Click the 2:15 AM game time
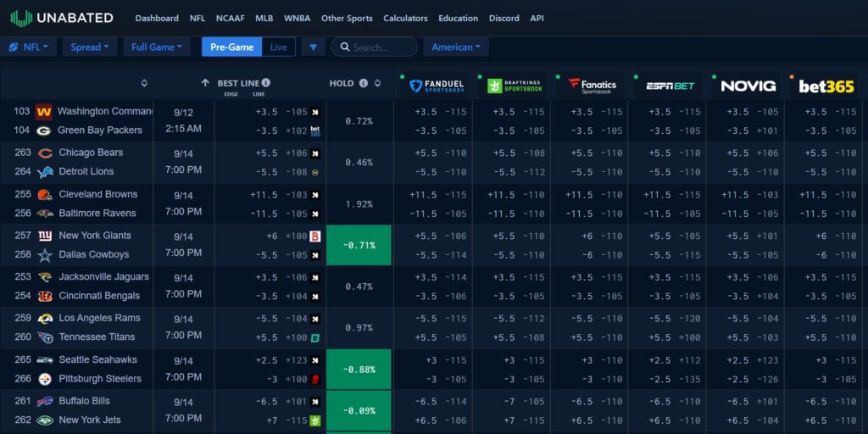868x434 pixels. click(x=183, y=129)
